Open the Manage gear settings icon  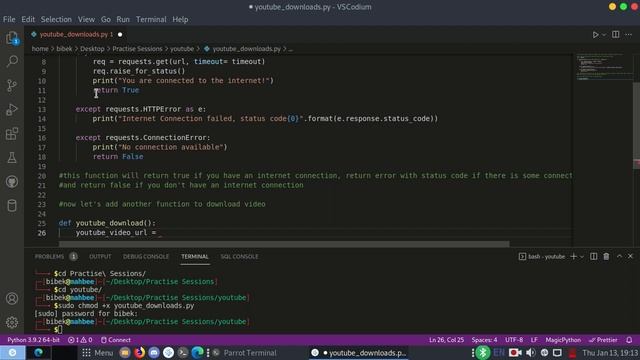[12, 322]
